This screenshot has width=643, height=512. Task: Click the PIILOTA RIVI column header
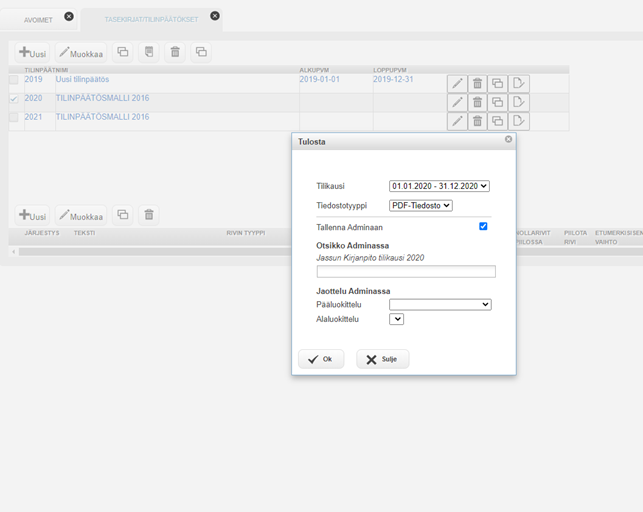575,237
